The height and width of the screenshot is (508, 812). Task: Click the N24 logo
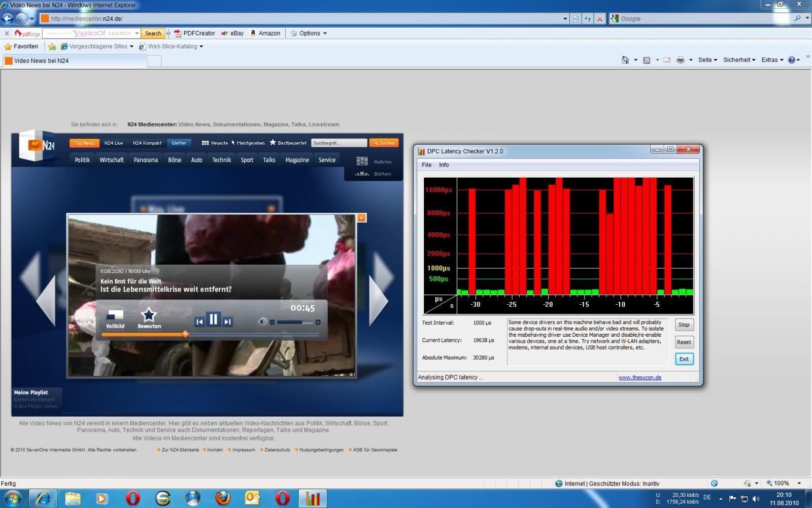(37, 146)
